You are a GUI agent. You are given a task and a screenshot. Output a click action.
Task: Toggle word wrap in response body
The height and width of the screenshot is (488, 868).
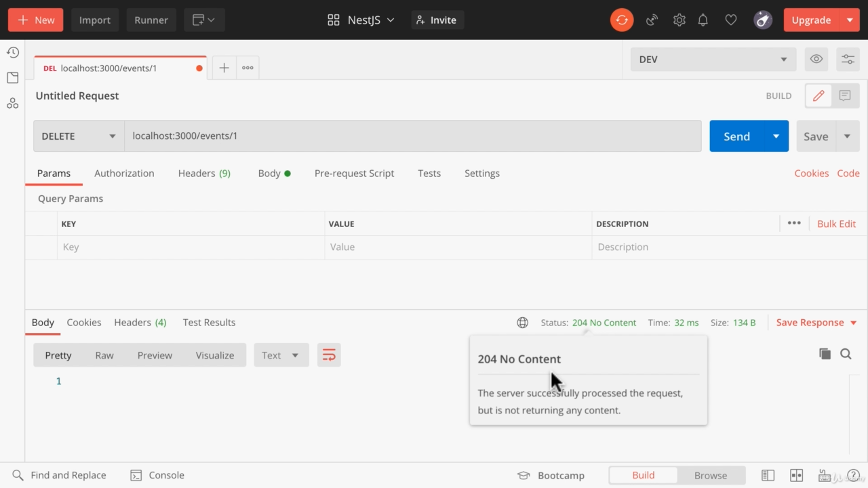(329, 355)
